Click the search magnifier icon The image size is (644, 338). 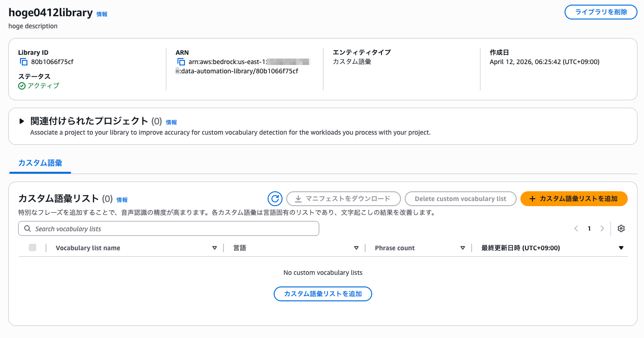tap(26, 228)
